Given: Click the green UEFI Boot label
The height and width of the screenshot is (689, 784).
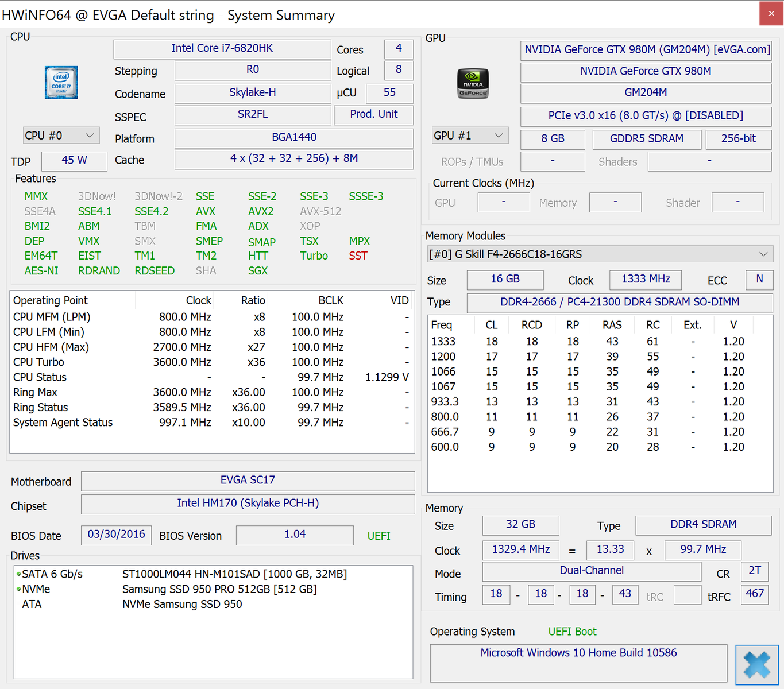Looking at the screenshot, I should point(573,632).
